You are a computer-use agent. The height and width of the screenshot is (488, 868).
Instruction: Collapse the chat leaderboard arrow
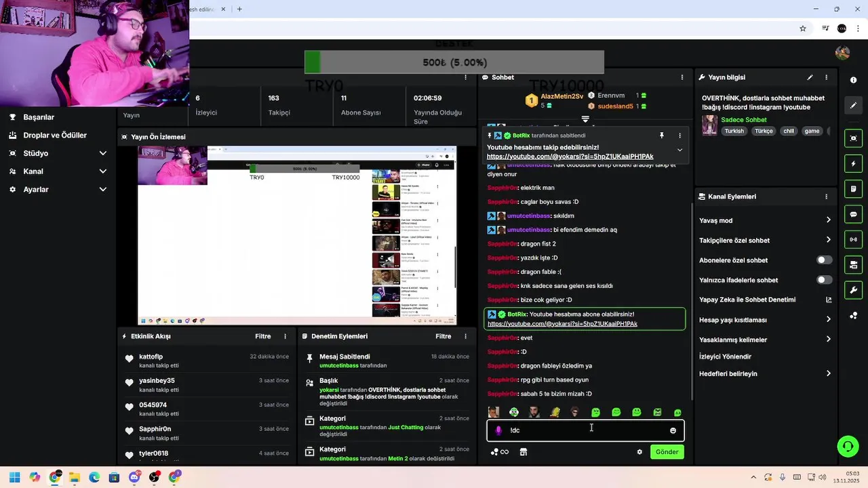point(585,119)
